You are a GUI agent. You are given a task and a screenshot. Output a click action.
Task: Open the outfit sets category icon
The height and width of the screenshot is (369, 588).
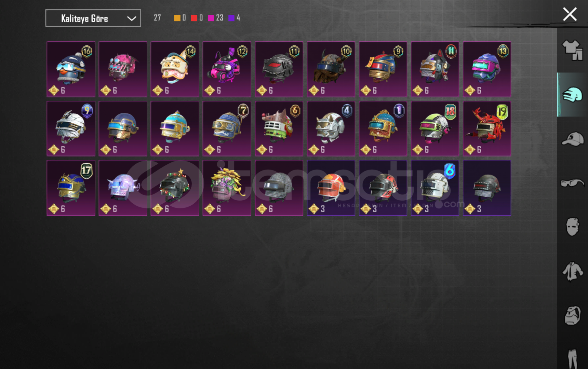pyautogui.click(x=573, y=50)
